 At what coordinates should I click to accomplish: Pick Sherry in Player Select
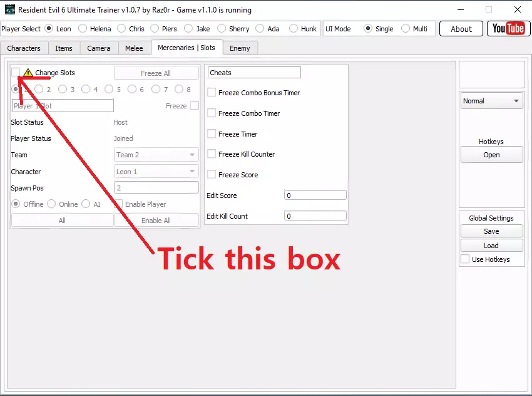(x=222, y=29)
